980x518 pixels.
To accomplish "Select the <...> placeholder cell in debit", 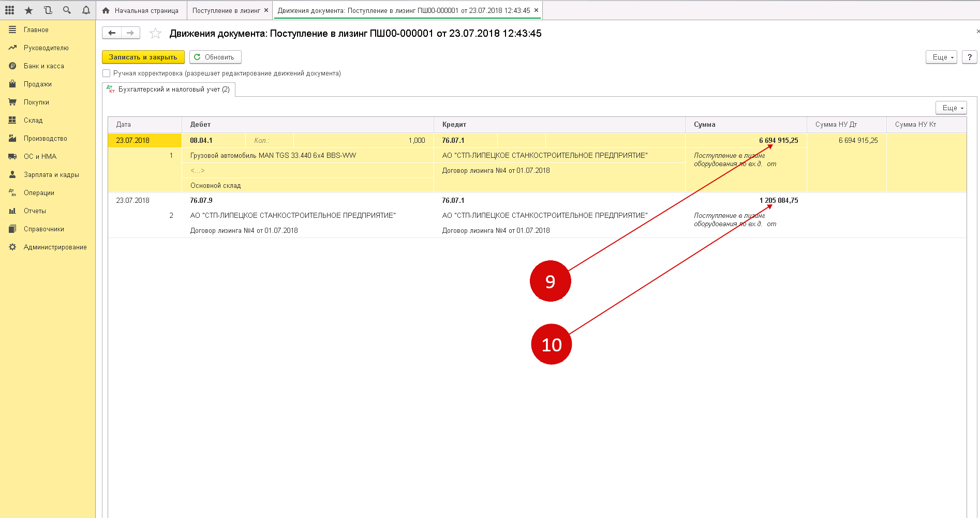I will tap(308, 170).
